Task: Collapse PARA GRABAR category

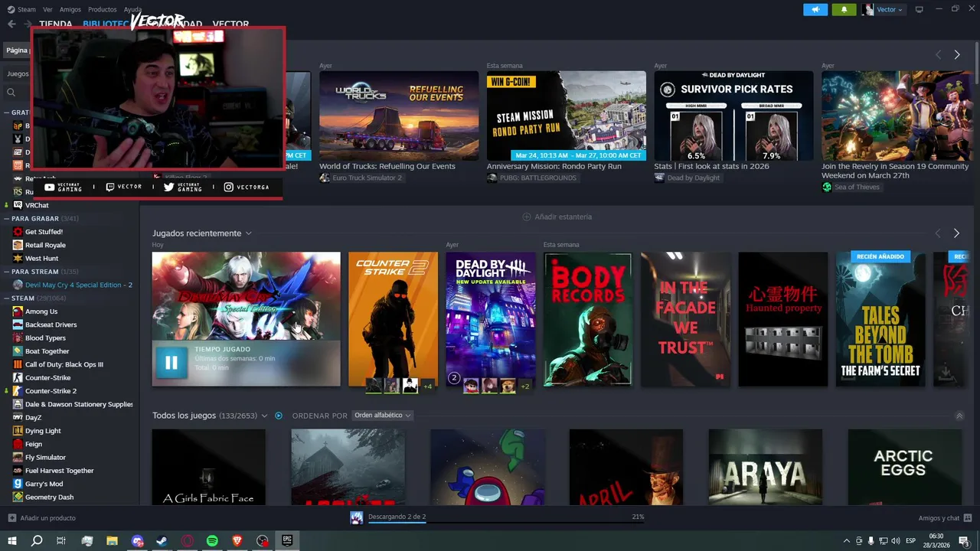Action: [6, 219]
